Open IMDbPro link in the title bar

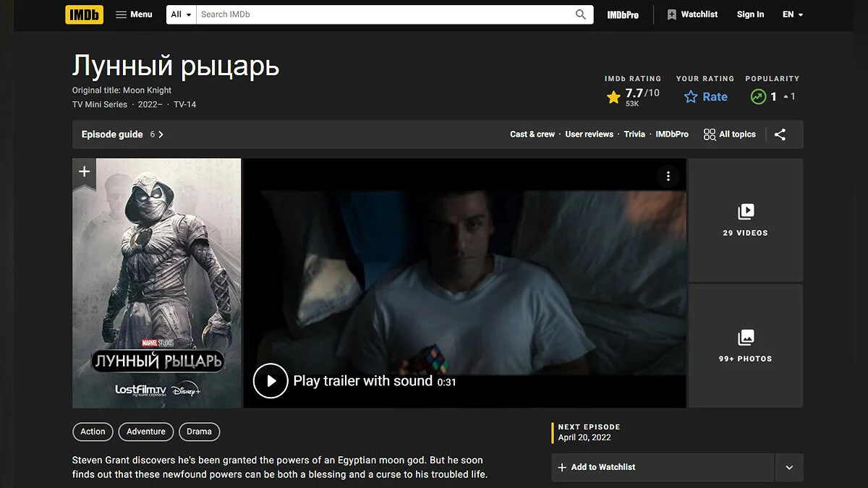pos(672,134)
